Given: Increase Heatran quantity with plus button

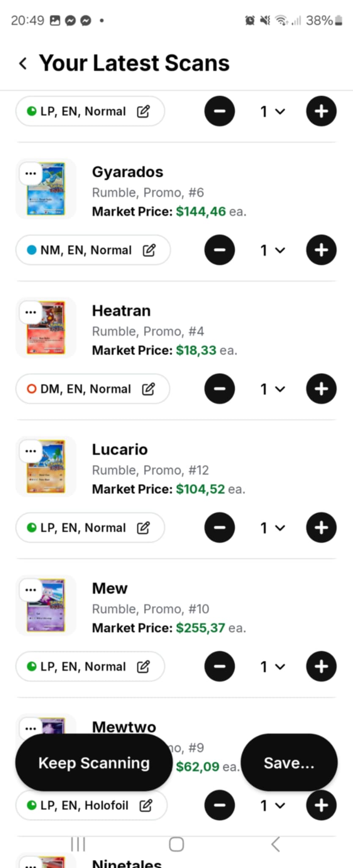Looking at the screenshot, I should click(321, 389).
